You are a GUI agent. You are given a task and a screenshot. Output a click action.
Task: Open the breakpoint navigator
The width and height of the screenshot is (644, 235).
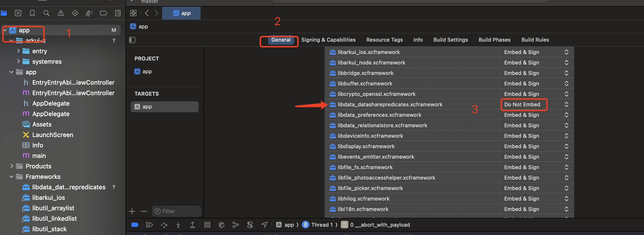104,13
